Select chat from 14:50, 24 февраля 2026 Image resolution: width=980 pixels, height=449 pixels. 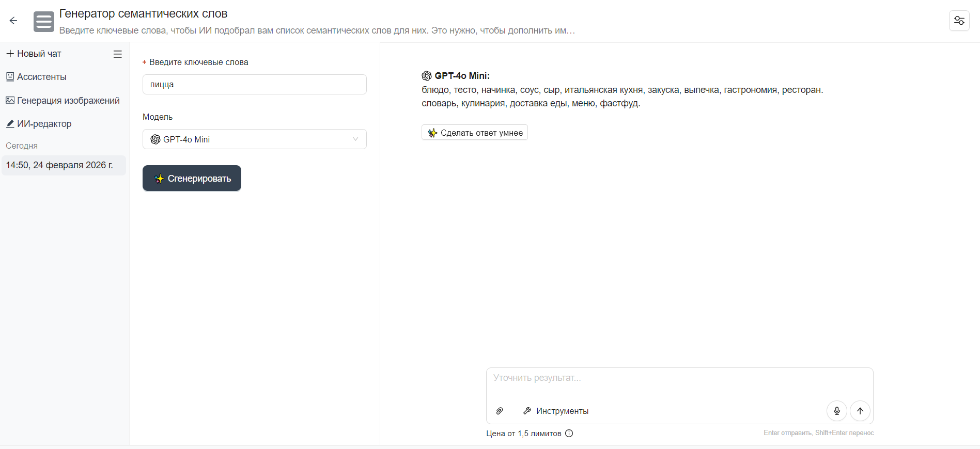coord(59,165)
